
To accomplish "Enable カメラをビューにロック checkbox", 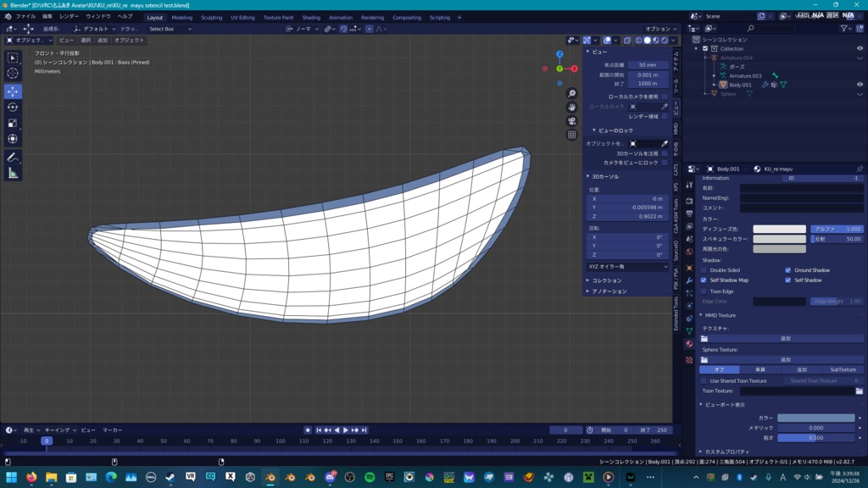I will [665, 163].
